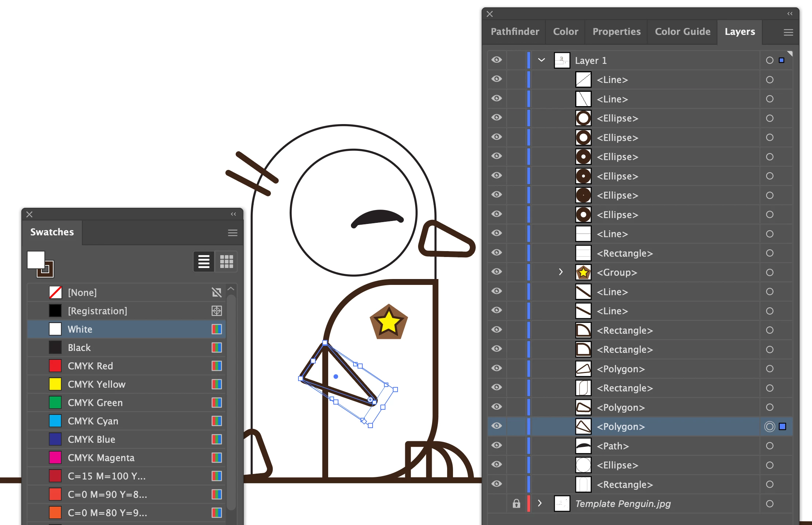Expand the Group sublayer chevron
The image size is (812, 525).
coord(560,272)
